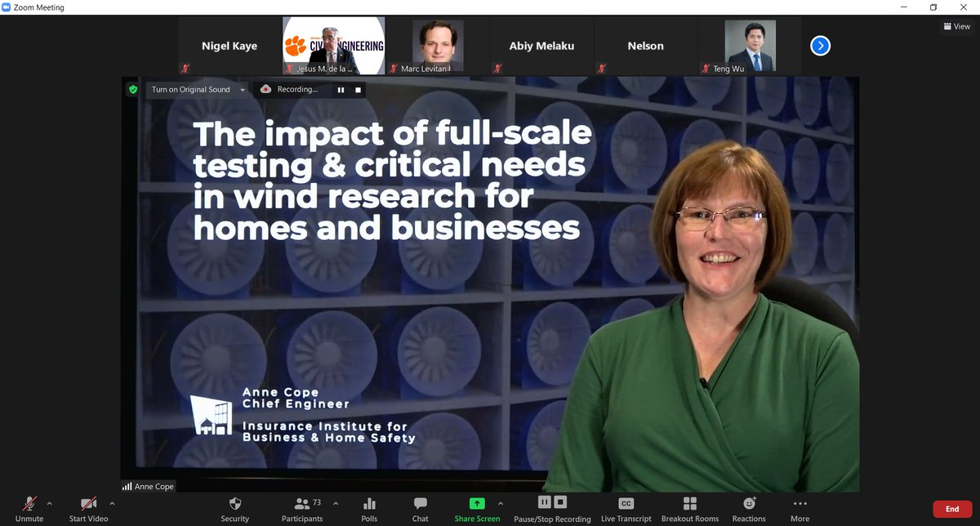The height and width of the screenshot is (526, 980).
Task: Open the Reactions menu
Action: (749, 509)
